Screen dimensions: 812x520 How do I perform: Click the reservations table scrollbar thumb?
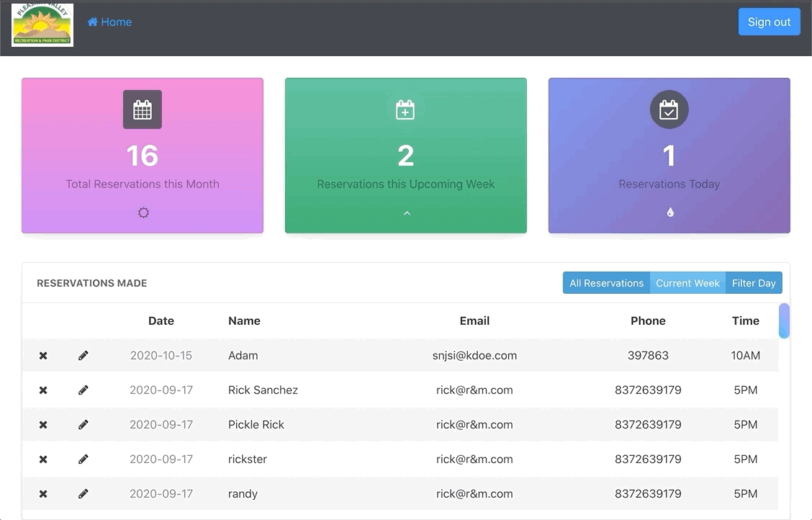784,320
